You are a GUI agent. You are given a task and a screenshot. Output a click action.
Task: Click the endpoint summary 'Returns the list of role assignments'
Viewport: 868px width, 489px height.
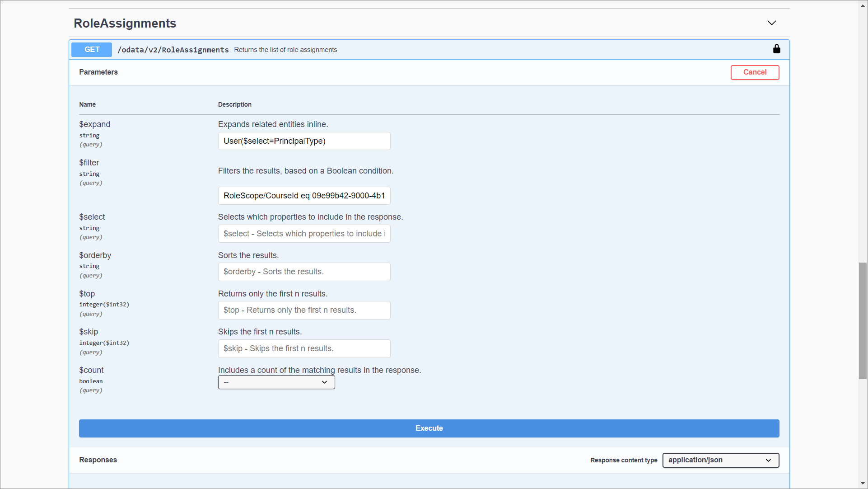pyautogui.click(x=285, y=50)
